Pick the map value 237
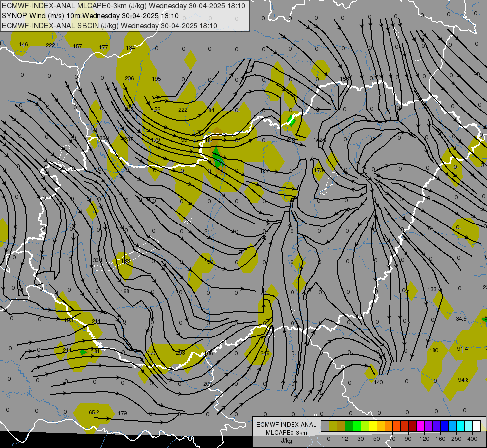This screenshot has height=448, width=487. click(128, 139)
